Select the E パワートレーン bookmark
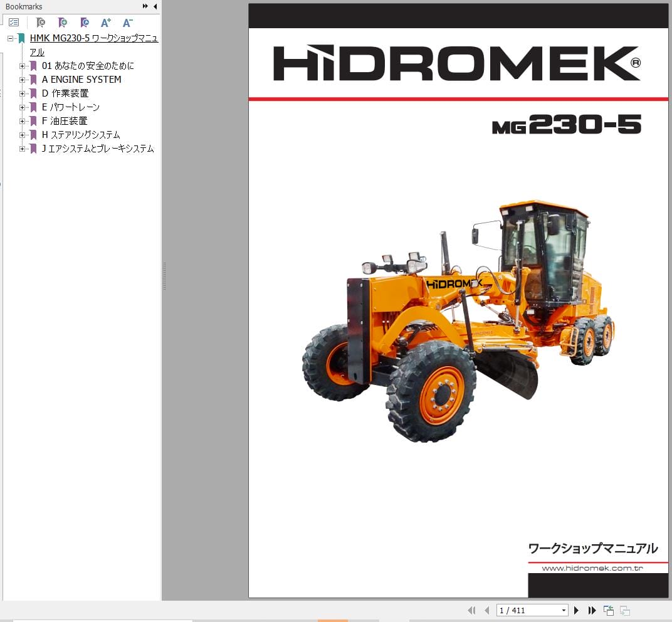Viewport: 672px width, 622px height. [x=71, y=107]
